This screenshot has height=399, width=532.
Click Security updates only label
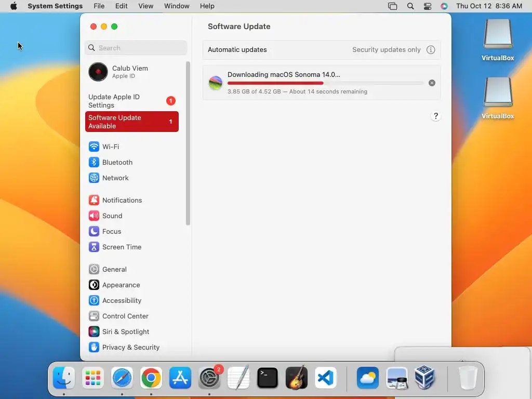tap(386, 49)
